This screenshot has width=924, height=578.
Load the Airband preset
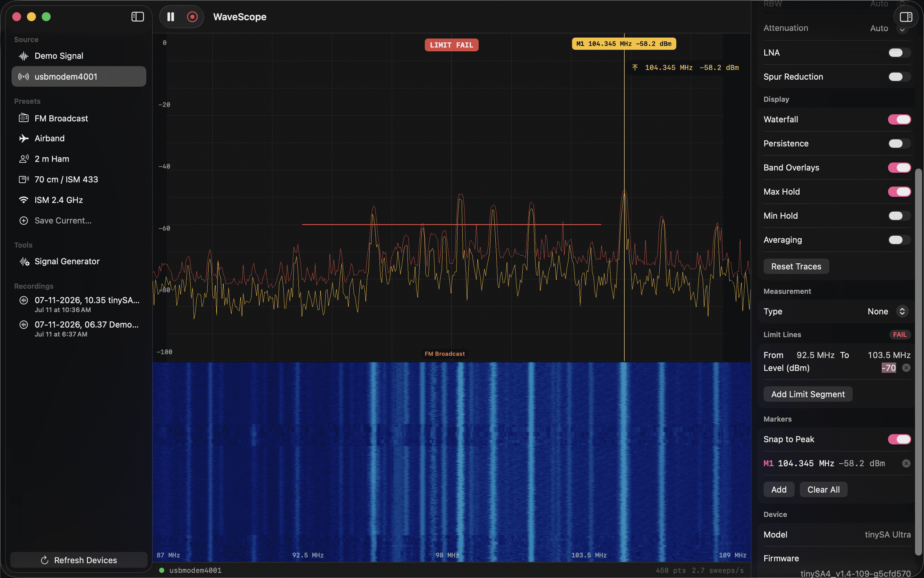tap(79, 138)
